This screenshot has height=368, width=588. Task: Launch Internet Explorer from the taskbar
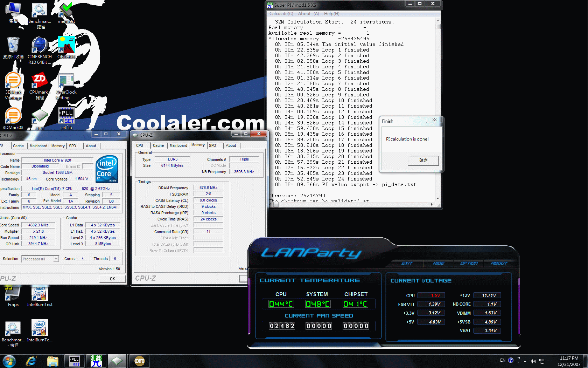(x=31, y=361)
